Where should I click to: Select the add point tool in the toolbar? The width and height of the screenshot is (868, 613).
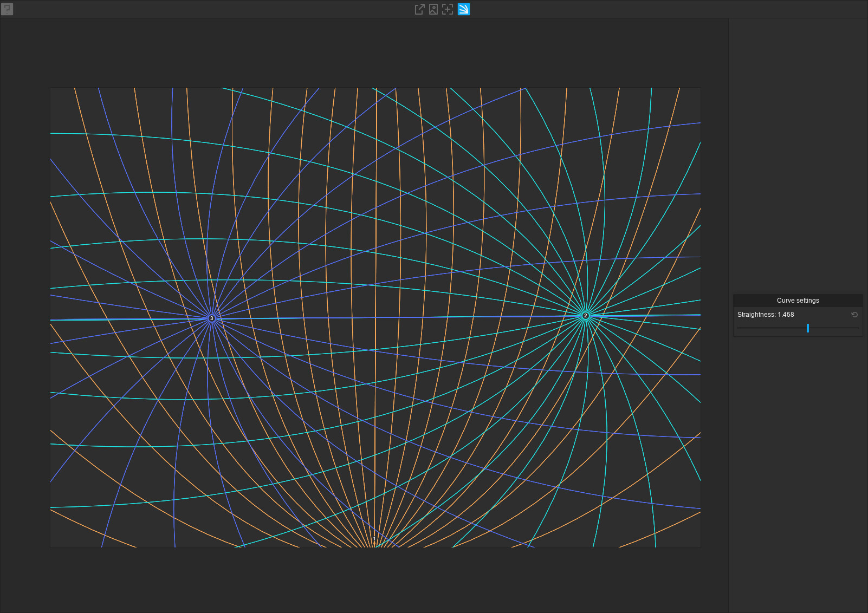click(x=447, y=9)
